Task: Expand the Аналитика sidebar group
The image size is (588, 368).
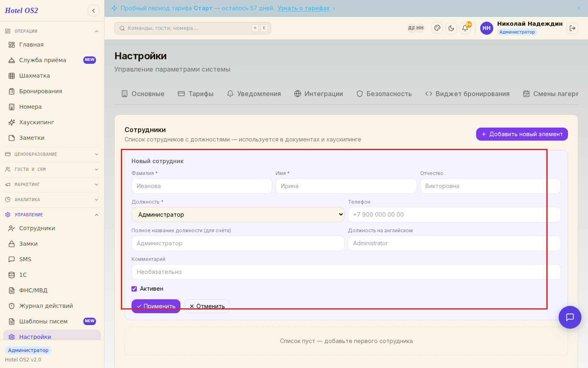Action: [51, 200]
